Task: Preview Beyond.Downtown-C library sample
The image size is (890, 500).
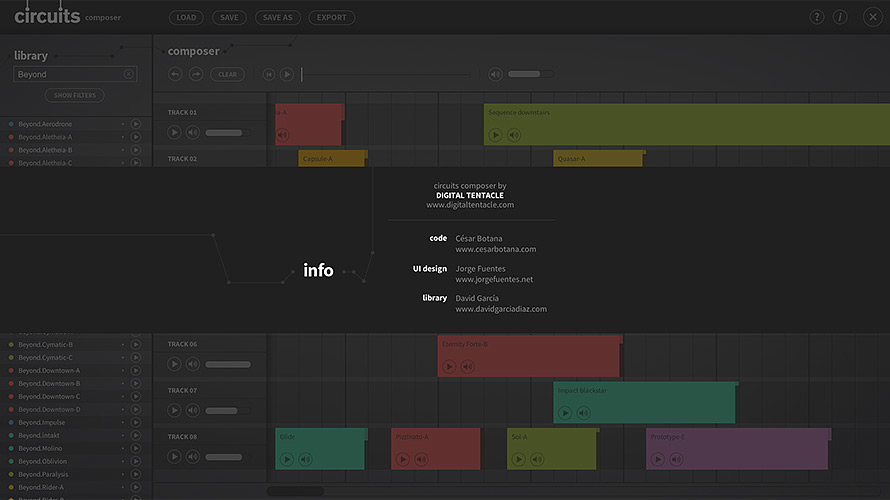Action: (x=136, y=397)
